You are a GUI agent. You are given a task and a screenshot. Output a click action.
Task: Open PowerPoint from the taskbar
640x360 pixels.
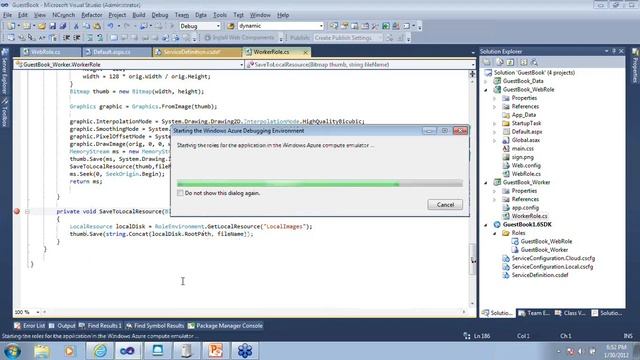(215, 351)
